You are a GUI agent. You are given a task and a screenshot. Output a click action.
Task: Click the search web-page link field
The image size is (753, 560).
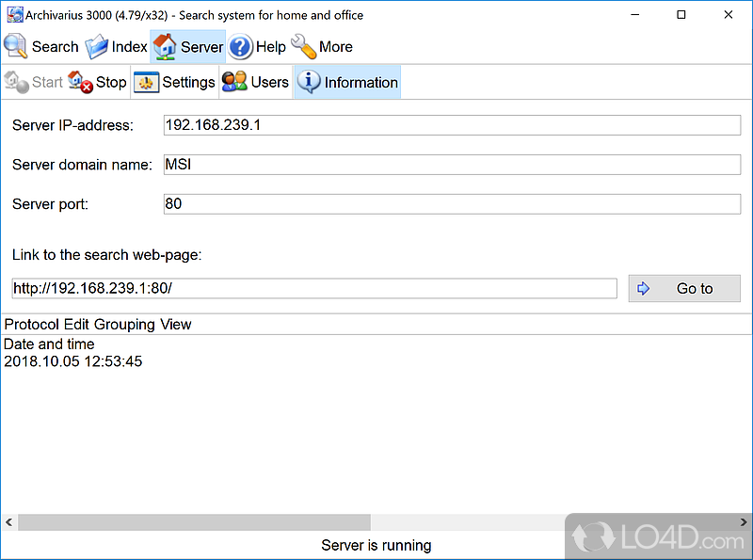(x=314, y=288)
